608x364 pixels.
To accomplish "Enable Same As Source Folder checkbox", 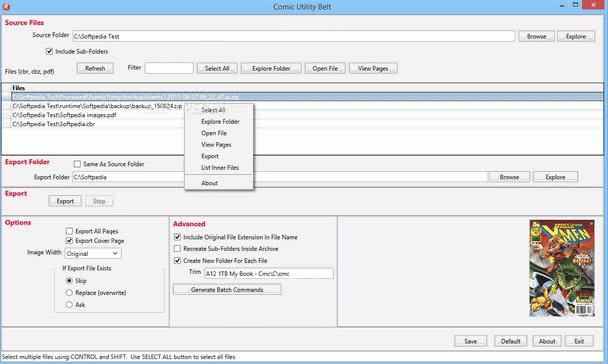I will pos(77,164).
